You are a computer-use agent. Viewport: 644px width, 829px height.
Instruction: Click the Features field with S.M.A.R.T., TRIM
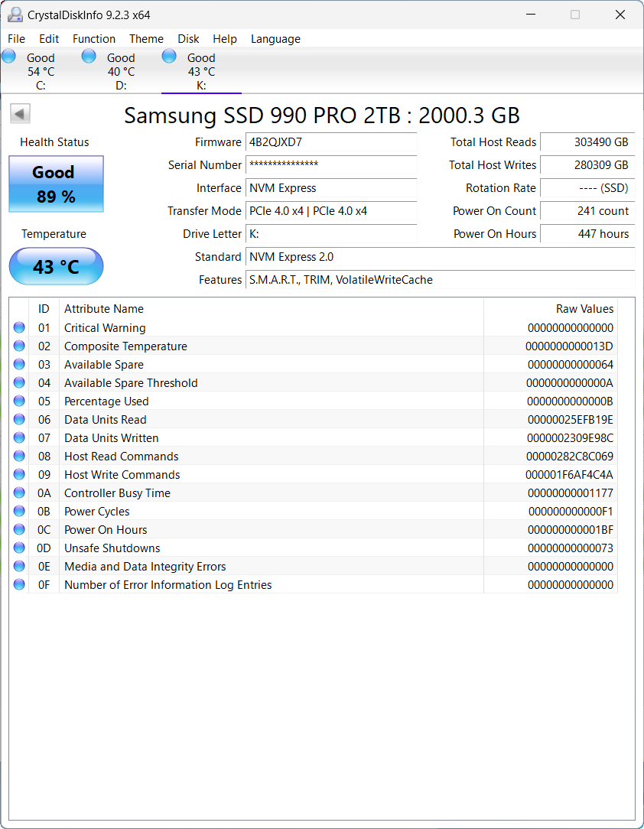click(441, 280)
